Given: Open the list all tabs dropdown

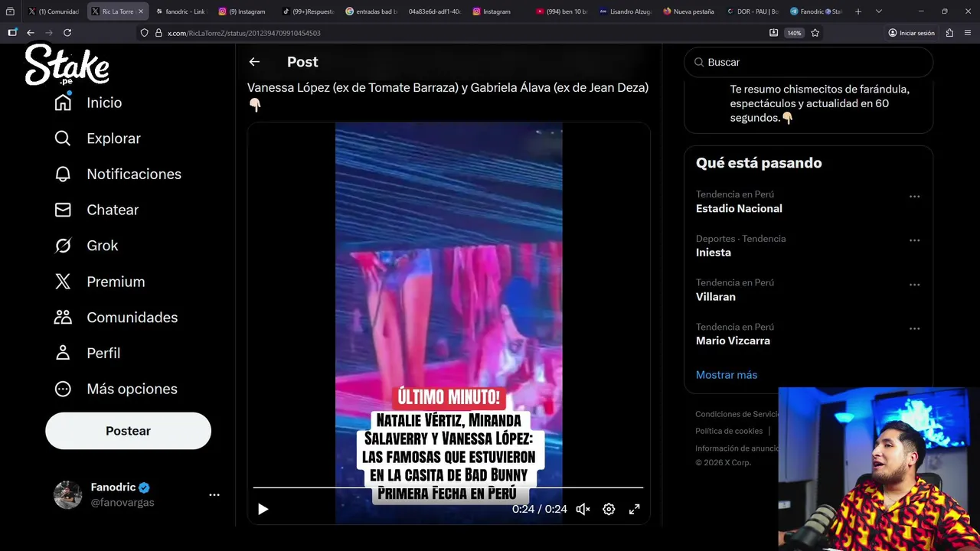Looking at the screenshot, I should tap(878, 11).
